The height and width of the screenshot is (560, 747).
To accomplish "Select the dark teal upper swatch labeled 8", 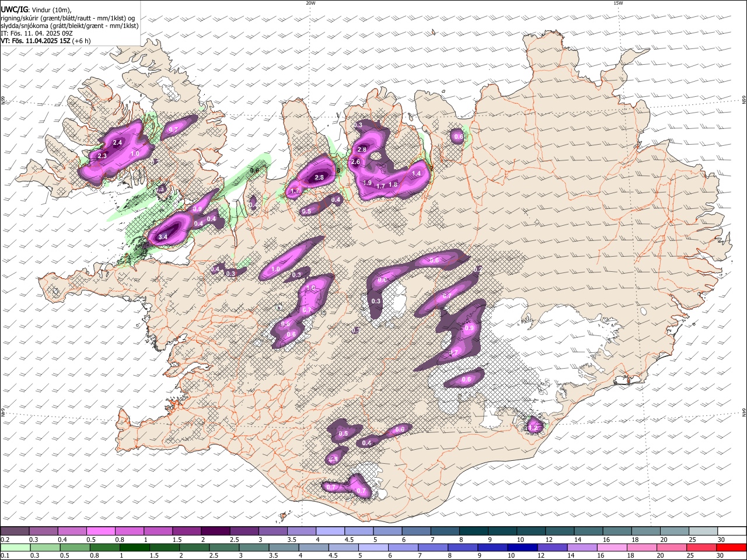I will (x=473, y=531).
